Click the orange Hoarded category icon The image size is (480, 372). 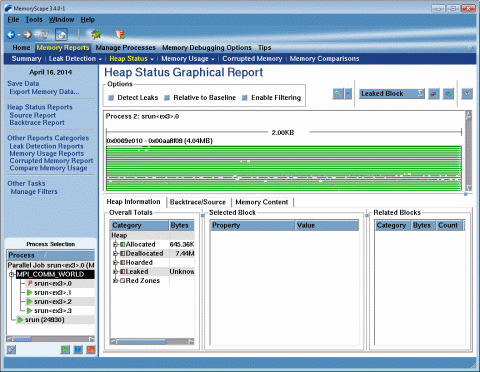pos(122,263)
